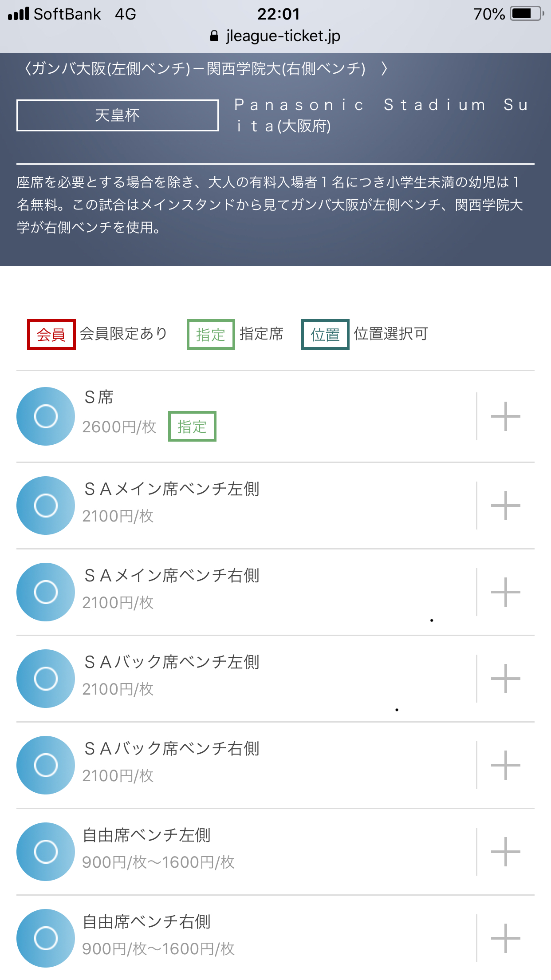Tap the red 会員 legend badge
Screen dimensions: 551x980
(51, 334)
